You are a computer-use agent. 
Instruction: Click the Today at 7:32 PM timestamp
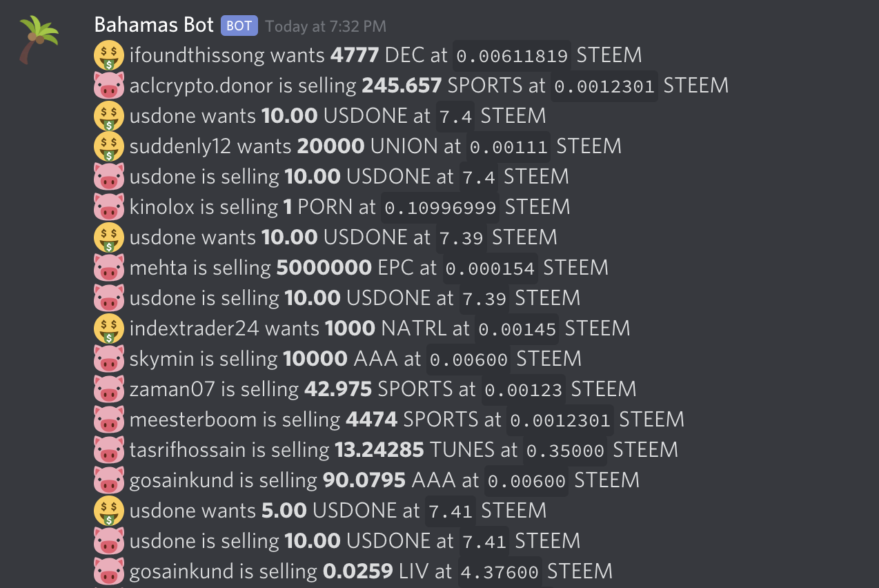(x=326, y=27)
